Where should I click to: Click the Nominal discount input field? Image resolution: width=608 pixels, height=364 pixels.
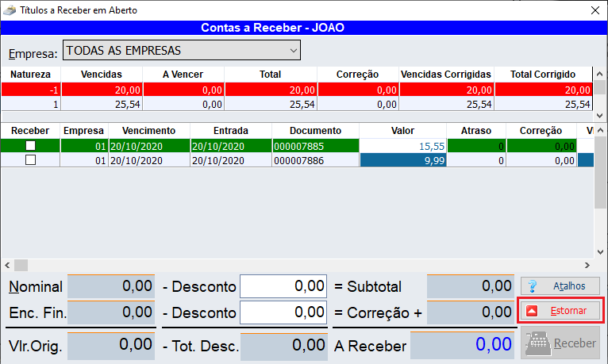pos(283,286)
